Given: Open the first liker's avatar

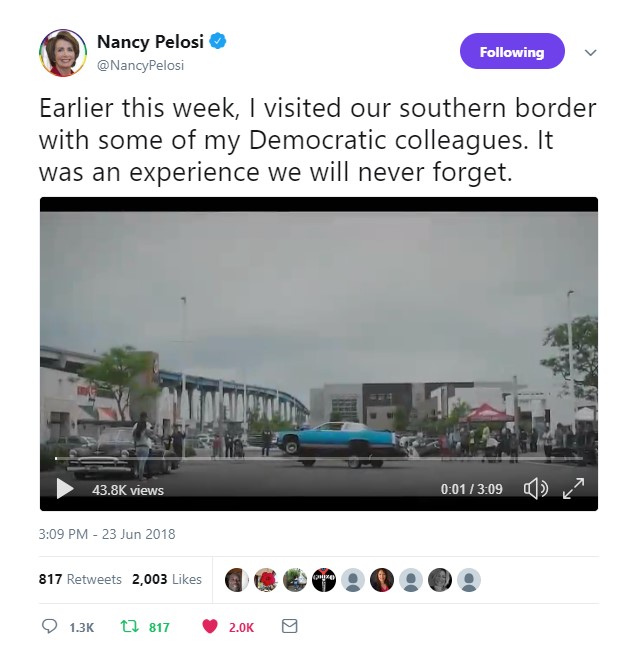Looking at the screenshot, I should pyautogui.click(x=237, y=580).
